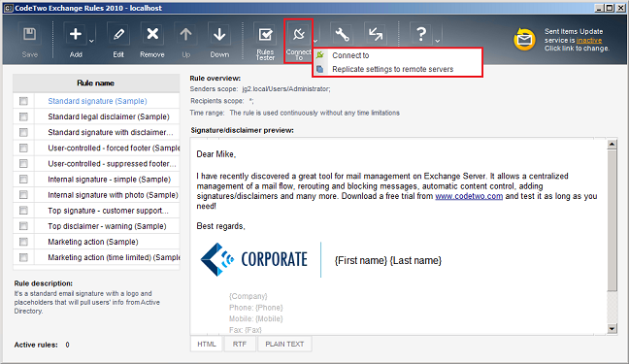
Task: Check Top disclaimer - warning (Sample)
Action: pyautogui.click(x=23, y=226)
